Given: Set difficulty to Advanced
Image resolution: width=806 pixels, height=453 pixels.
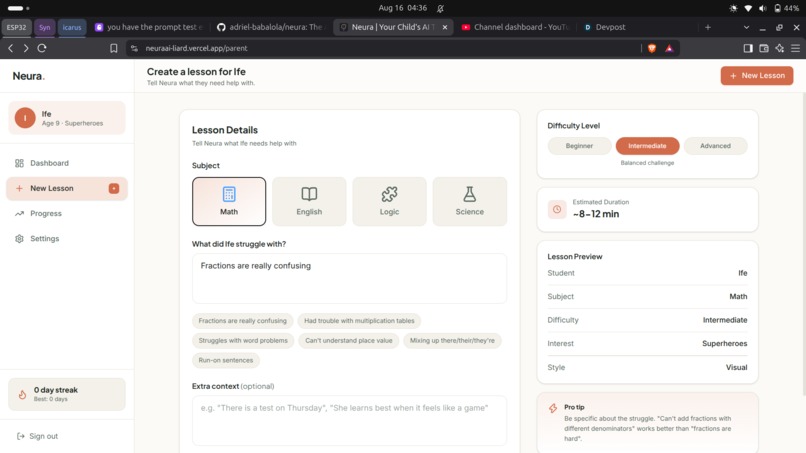Looking at the screenshot, I should coord(715,146).
